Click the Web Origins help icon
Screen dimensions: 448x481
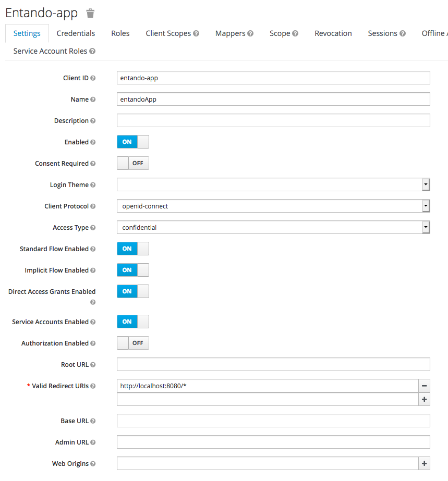(x=93, y=464)
